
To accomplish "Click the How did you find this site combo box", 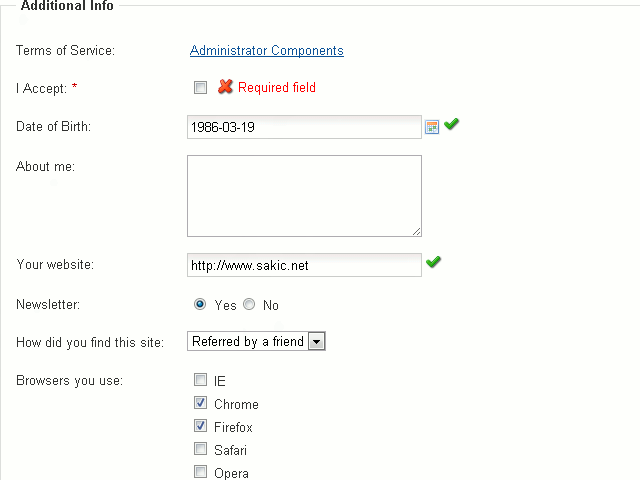I will 256,341.
